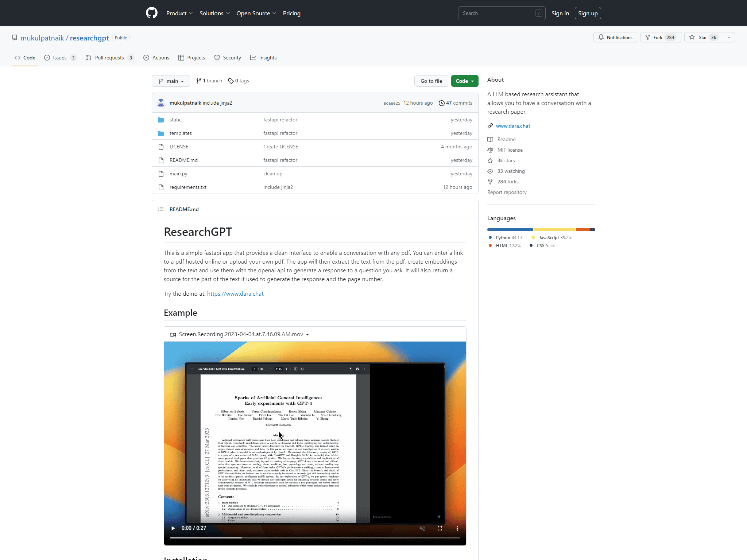Play the demo video
747x560 pixels.
click(x=173, y=528)
